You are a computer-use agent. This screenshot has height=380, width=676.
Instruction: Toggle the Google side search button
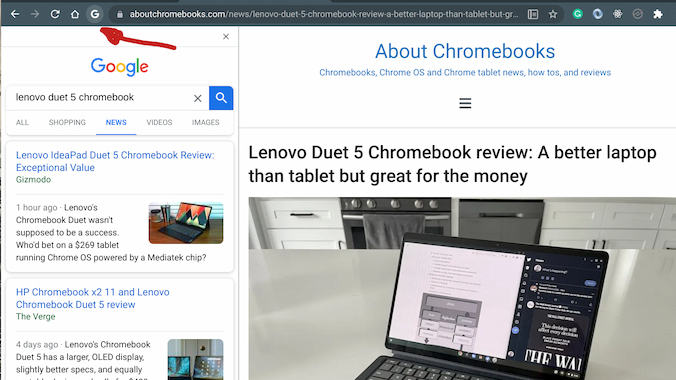coord(94,14)
